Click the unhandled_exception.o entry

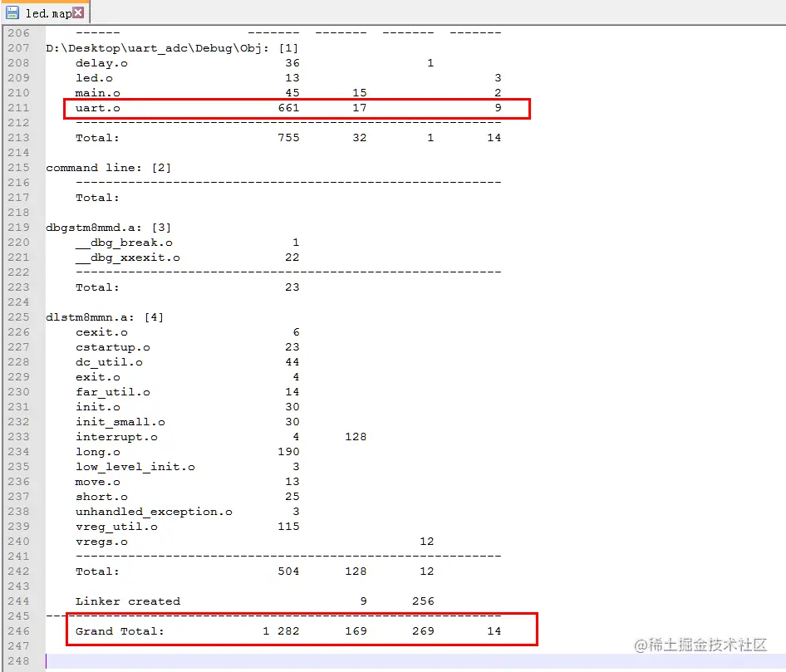154,512
